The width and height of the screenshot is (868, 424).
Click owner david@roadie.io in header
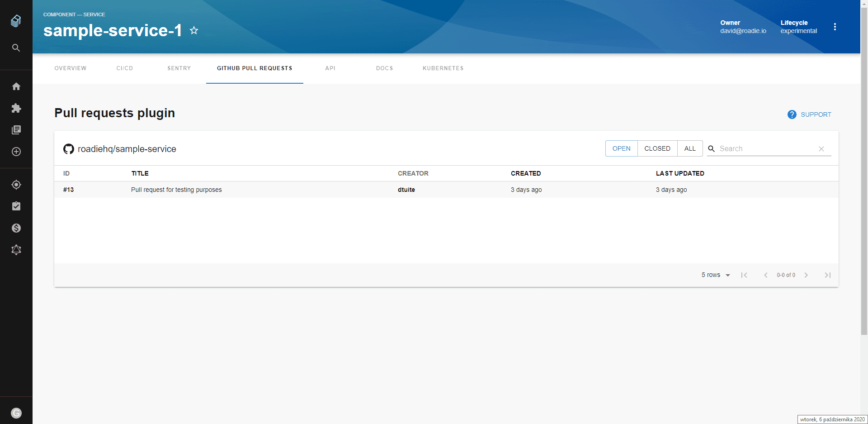743,31
